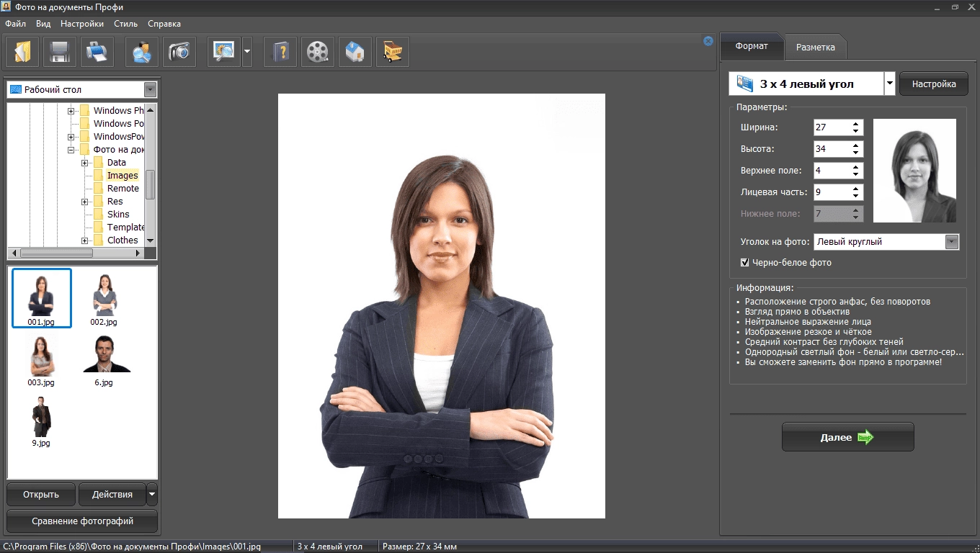This screenshot has width=980, height=553.
Task: Open the Стиль menu
Action: coord(125,24)
